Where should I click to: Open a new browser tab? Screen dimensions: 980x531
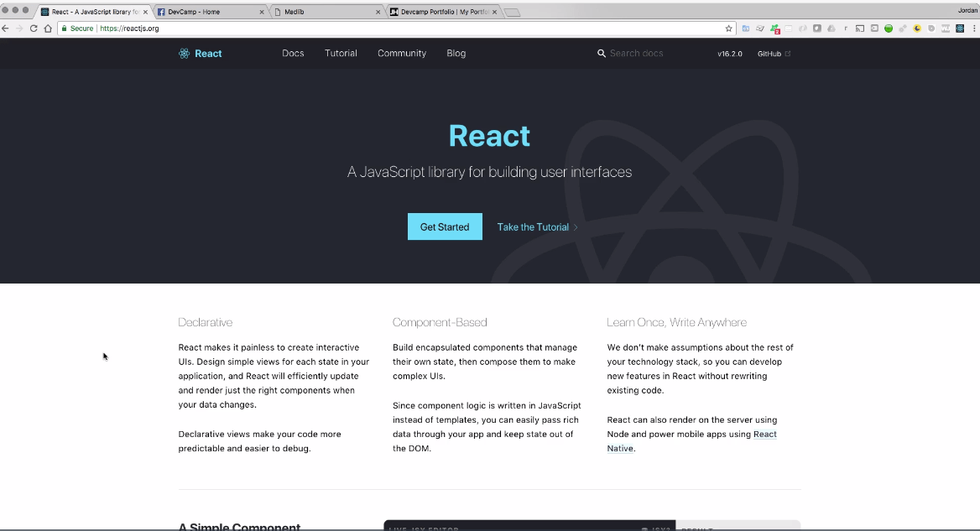coord(512,13)
